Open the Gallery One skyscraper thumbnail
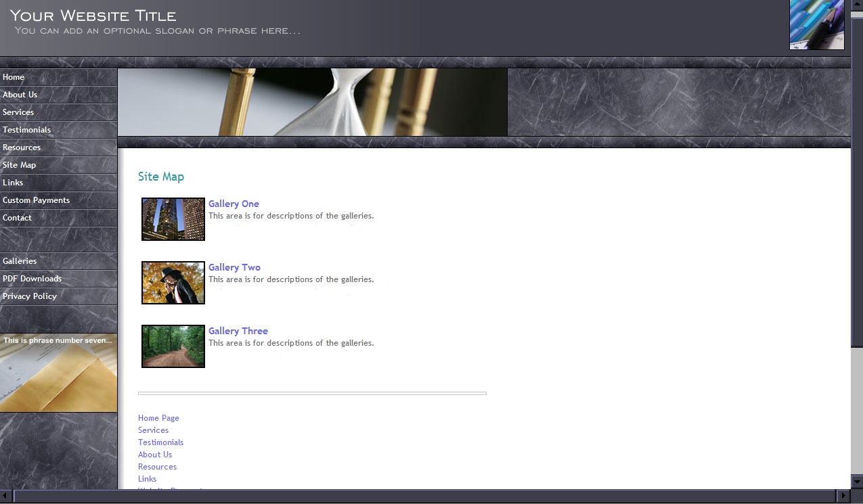 [x=173, y=219]
